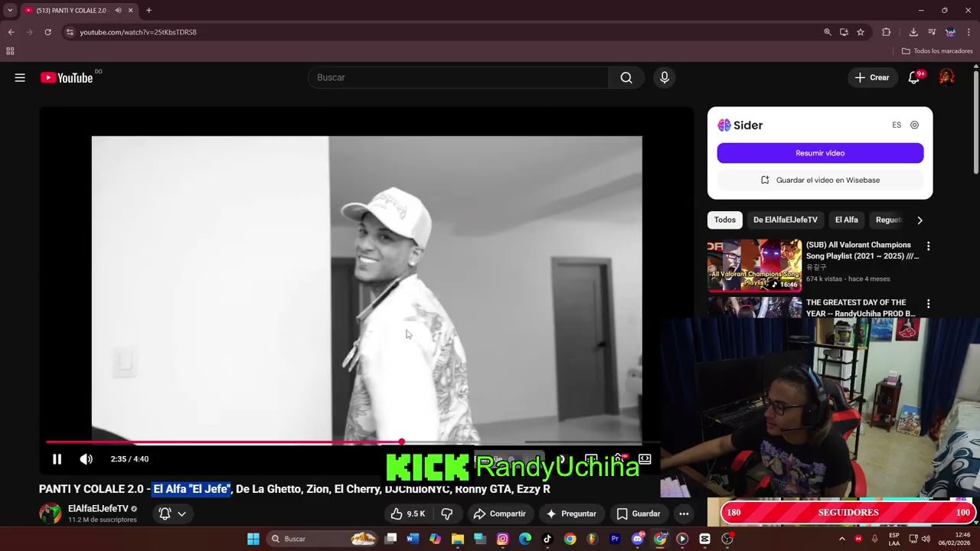Bookmark this page with the star
Screen dimensions: 980x551
(861, 32)
